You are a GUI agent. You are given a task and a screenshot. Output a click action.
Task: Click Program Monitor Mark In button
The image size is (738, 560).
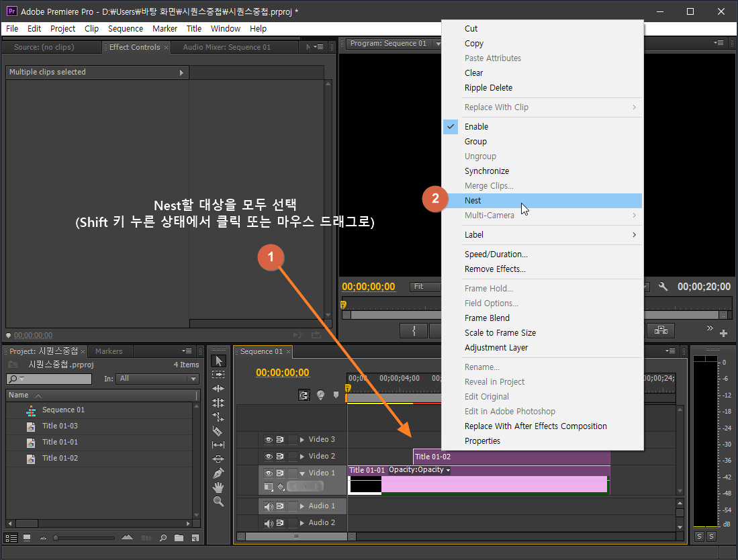coord(414,331)
